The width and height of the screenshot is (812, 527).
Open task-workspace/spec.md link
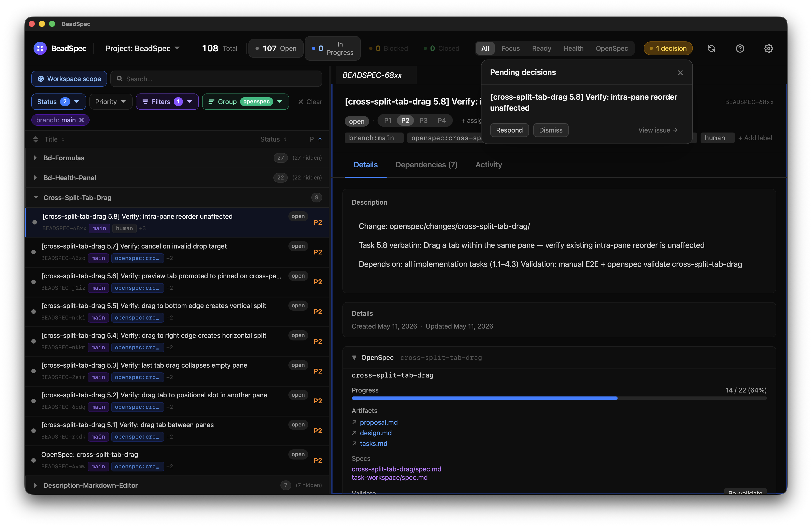coord(390,477)
